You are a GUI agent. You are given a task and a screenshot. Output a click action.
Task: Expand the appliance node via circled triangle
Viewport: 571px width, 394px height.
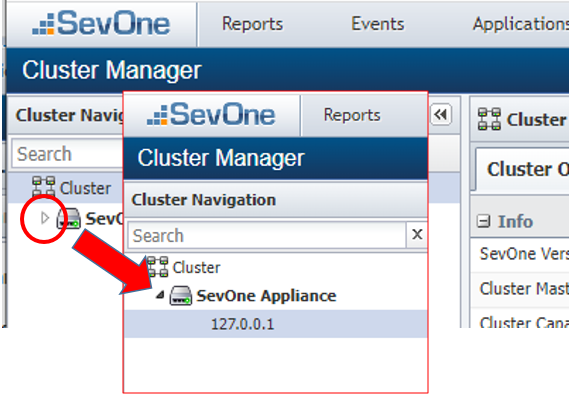45,218
